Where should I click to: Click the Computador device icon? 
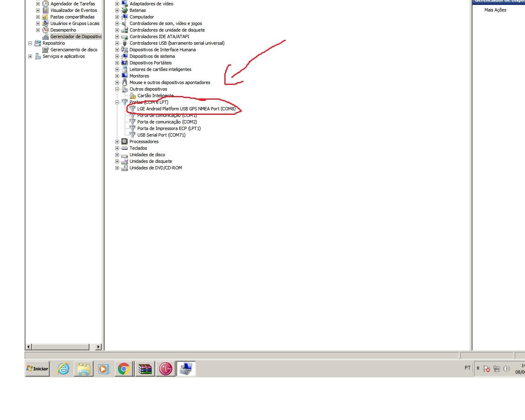click(x=125, y=17)
